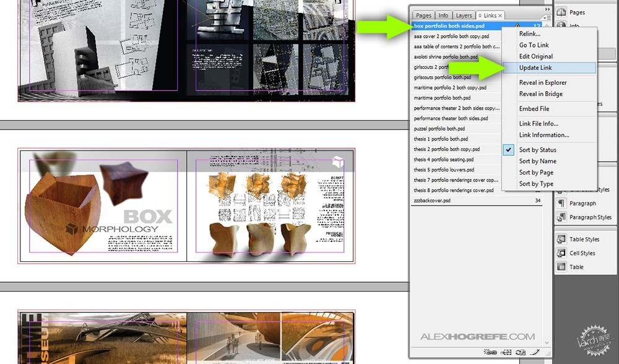Collapse the panel with the double-arrow button
The height and width of the screenshot is (364, 619).
(547, 9)
